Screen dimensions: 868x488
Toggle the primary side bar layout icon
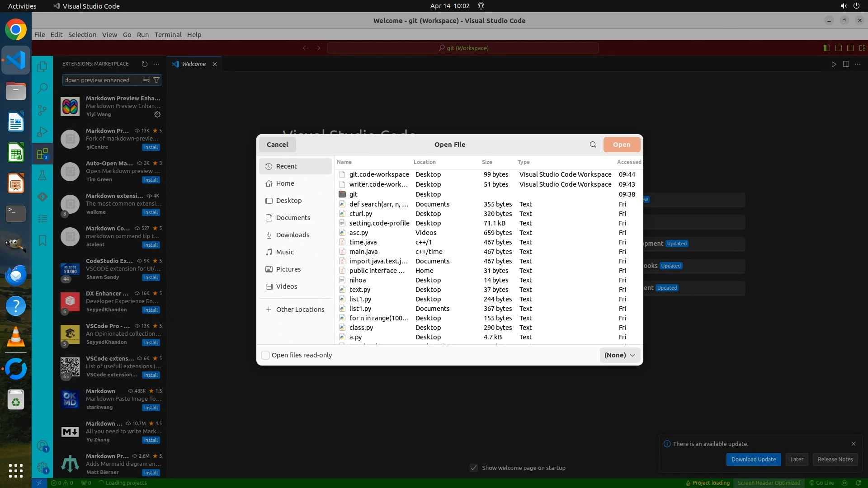[826, 48]
